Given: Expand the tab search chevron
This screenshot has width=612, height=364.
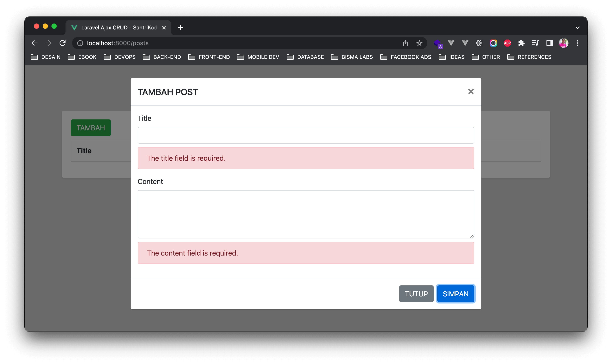Looking at the screenshot, I should pyautogui.click(x=578, y=28).
